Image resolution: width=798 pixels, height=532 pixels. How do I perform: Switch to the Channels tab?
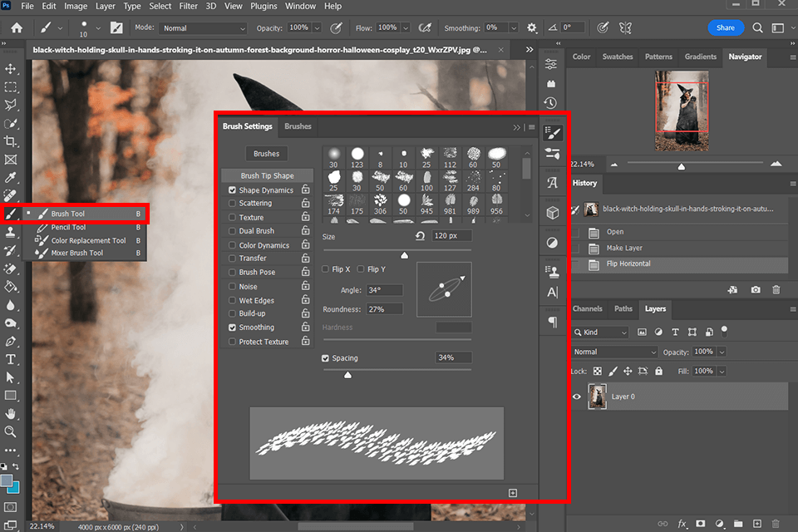tap(588, 308)
